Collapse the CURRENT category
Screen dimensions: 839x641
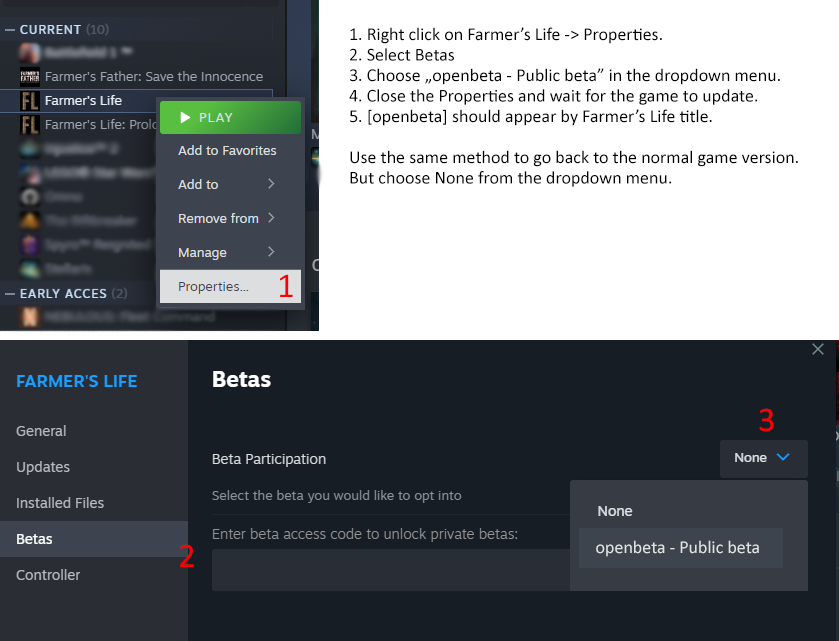[x=10, y=30]
